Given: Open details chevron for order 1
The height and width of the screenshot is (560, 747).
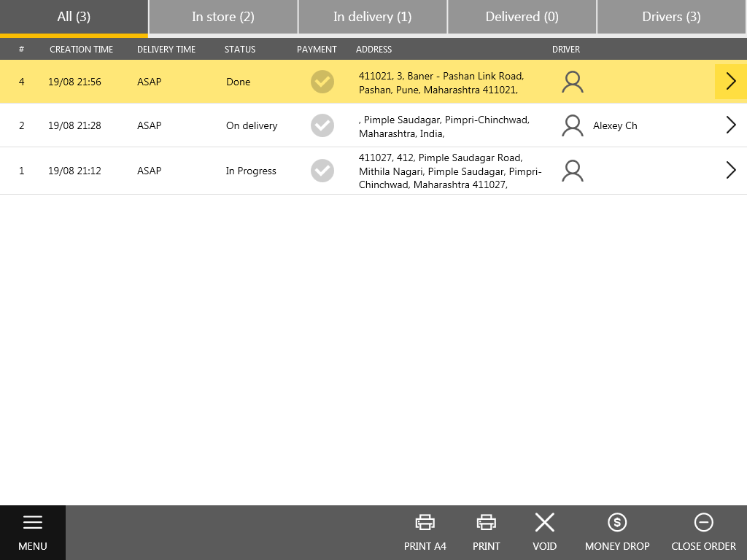Looking at the screenshot, I should click(x=731, y=170).
